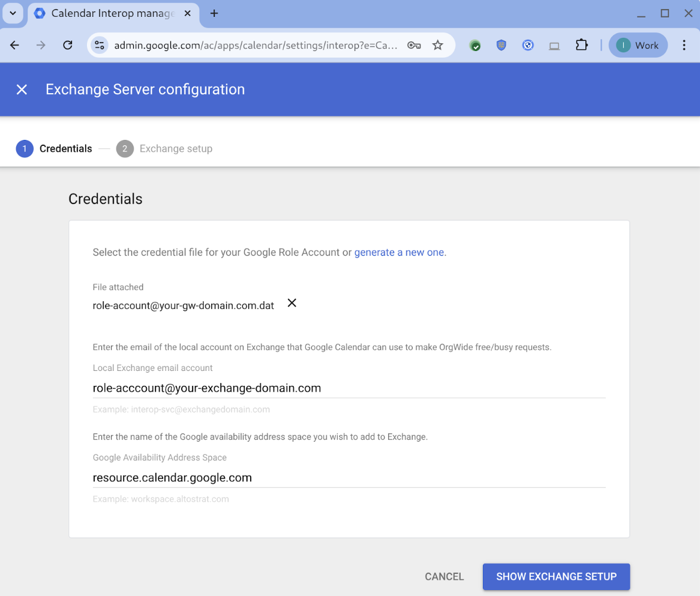This screenshot has width=700, height=596.
Task: Select the Calendar Interop management tab
Action: pos(113,13)
